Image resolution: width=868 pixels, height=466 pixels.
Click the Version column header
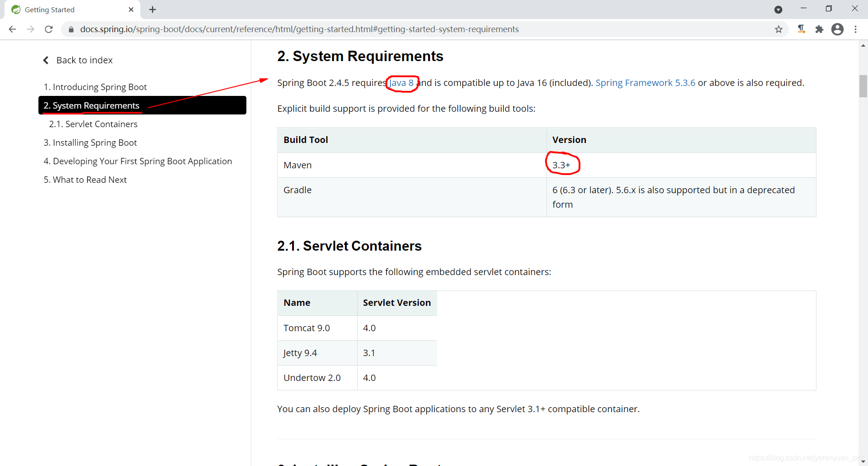(681, 140)
